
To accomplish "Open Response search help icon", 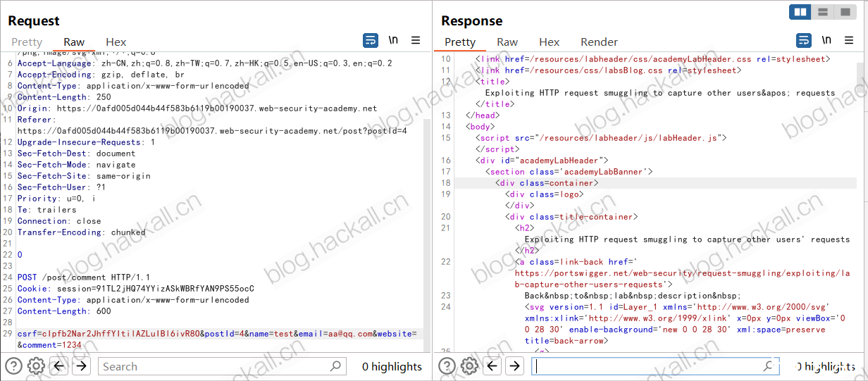I will pos(447,366).
